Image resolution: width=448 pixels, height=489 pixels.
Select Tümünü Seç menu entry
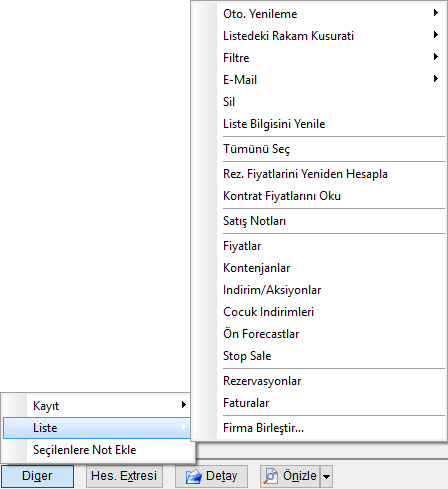319,149
